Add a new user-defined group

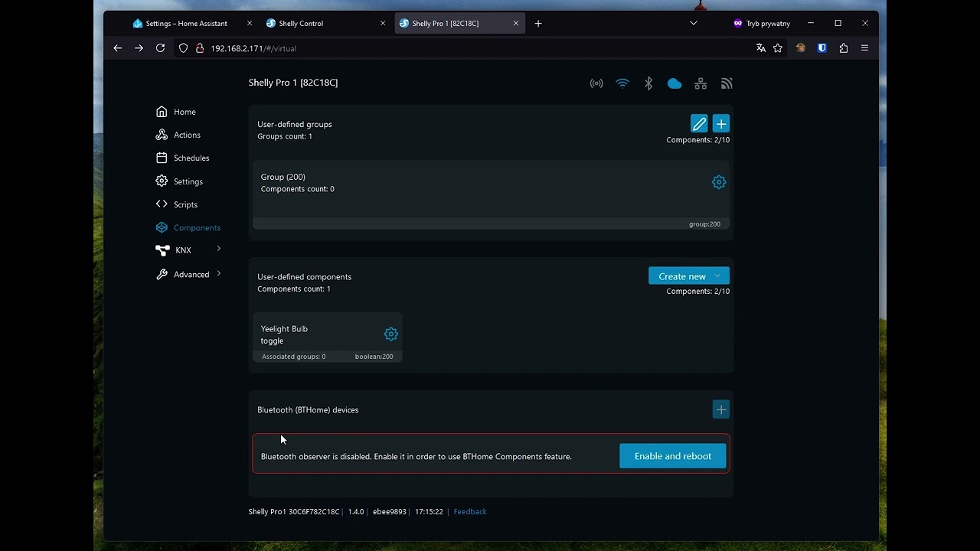pos(721,124)
